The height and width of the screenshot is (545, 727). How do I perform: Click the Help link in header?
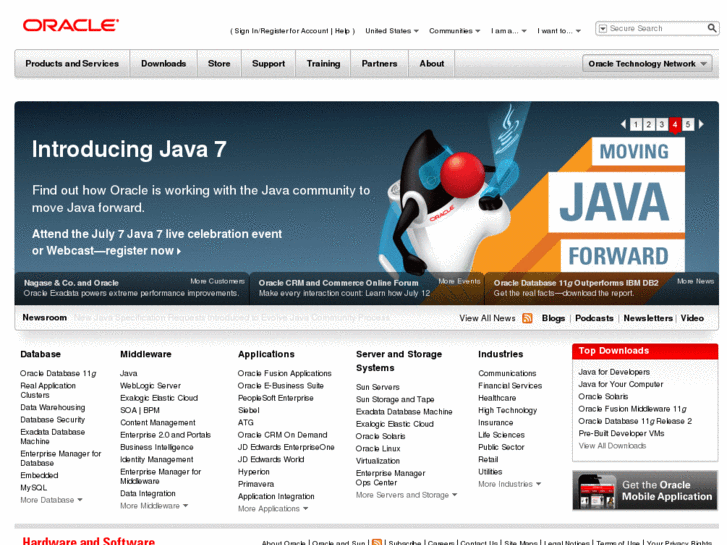tap(342, 31)
